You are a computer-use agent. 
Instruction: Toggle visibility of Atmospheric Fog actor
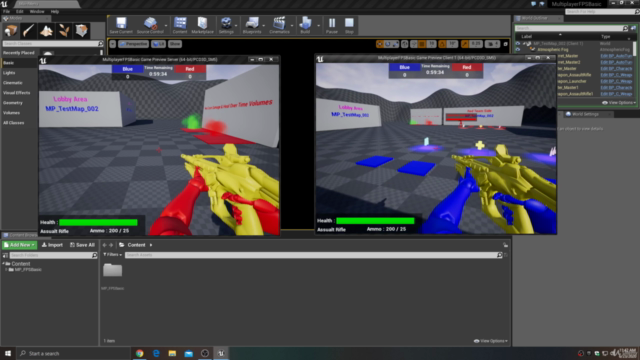518,49
